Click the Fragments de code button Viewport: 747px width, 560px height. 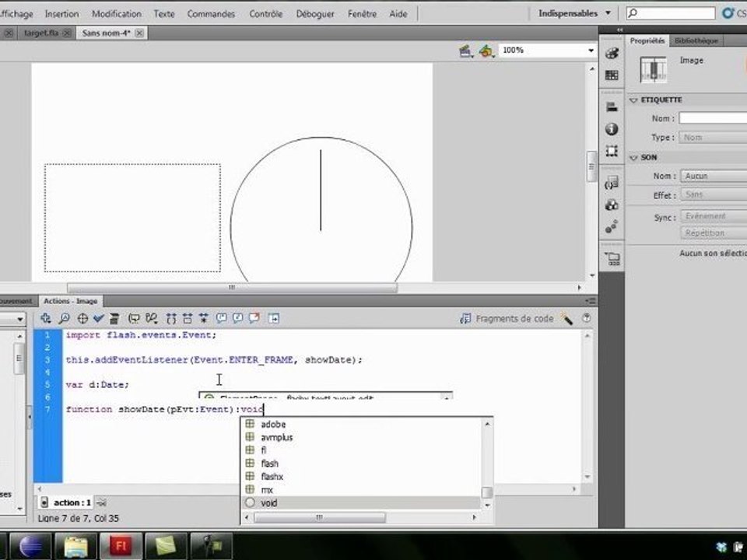(x=507, y=319)
